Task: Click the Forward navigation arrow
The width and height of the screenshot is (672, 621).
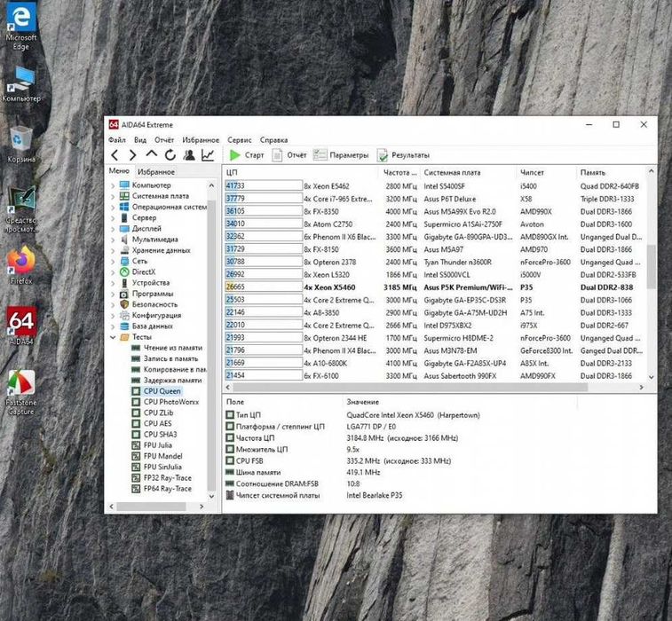Action: tap(133, 155)
